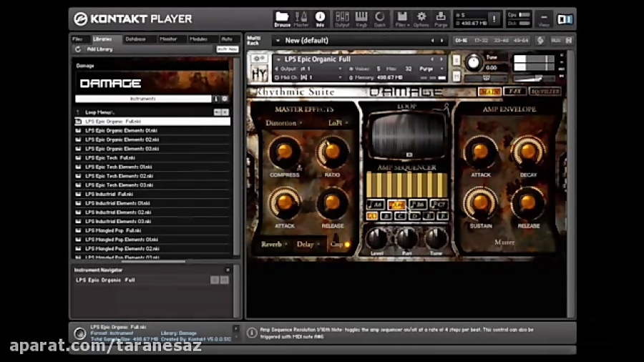The width and height of the screenshot is (644, 362).
Task: Toggle the Info pane icon
Action: click(320, 19)
